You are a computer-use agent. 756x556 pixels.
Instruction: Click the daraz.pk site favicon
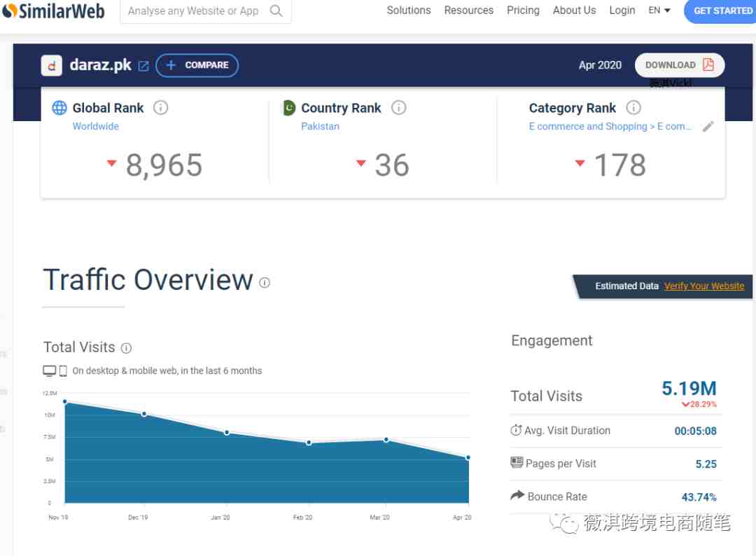pos(52,66)
